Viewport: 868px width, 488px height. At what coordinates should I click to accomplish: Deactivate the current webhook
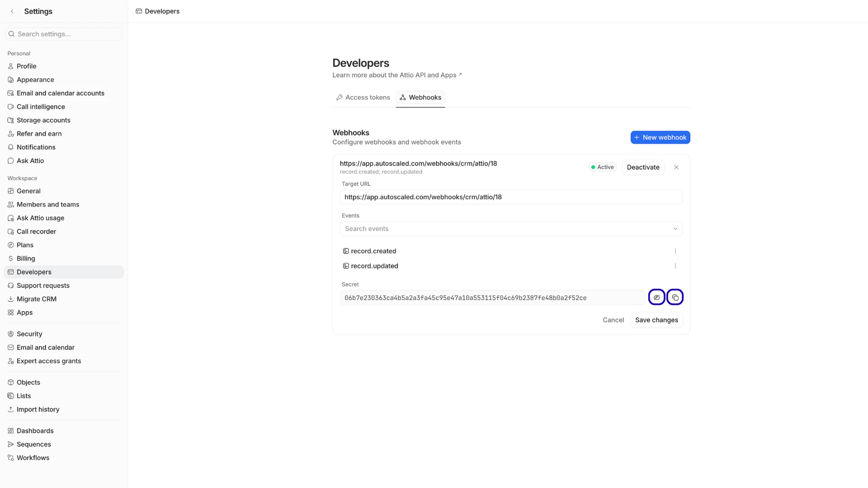click(x=643, y=167)
